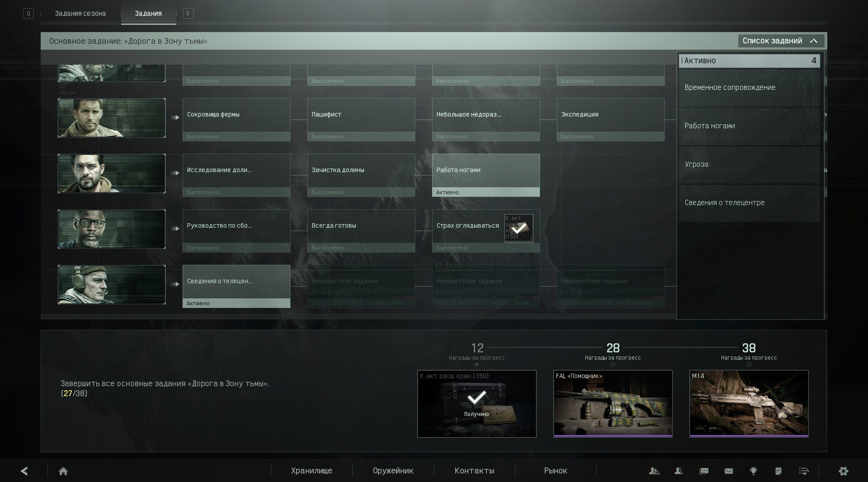The height and width of the screenshot is (482, 868).
Task: Open the «Зачистка долины» task card
Action: click(361, 175)
